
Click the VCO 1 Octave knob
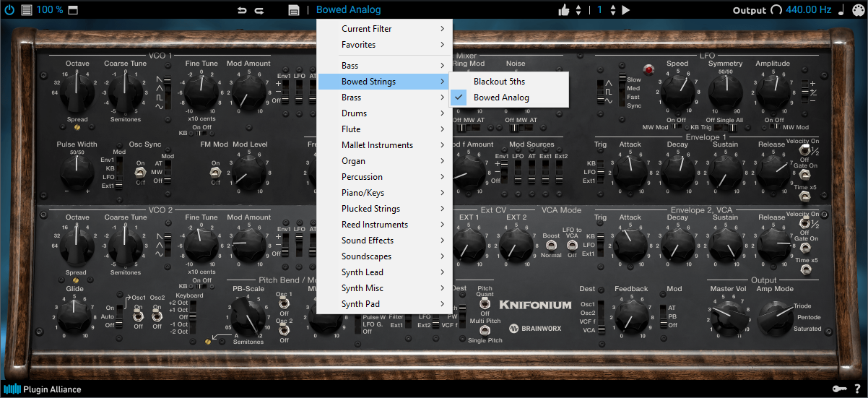(77, 92)
